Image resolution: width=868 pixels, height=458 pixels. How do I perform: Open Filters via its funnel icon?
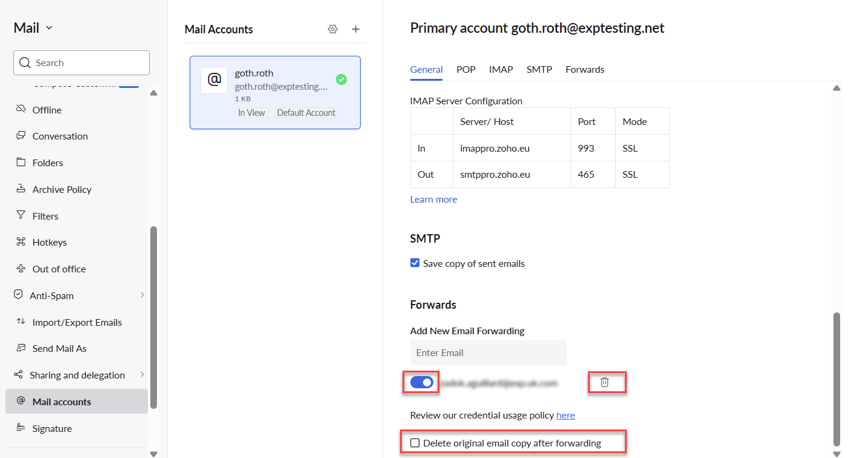(x=21, y=215)
